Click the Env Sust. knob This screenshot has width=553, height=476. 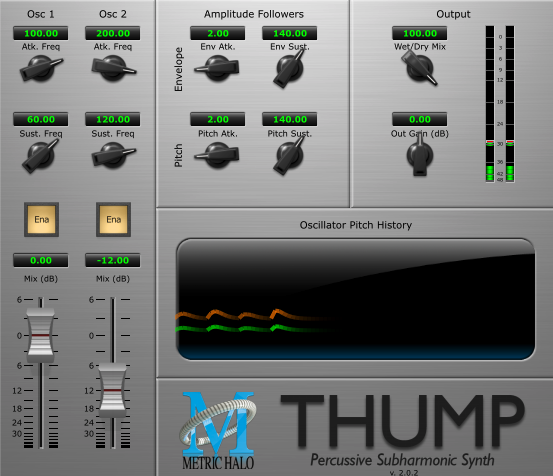tap(290, 68)
